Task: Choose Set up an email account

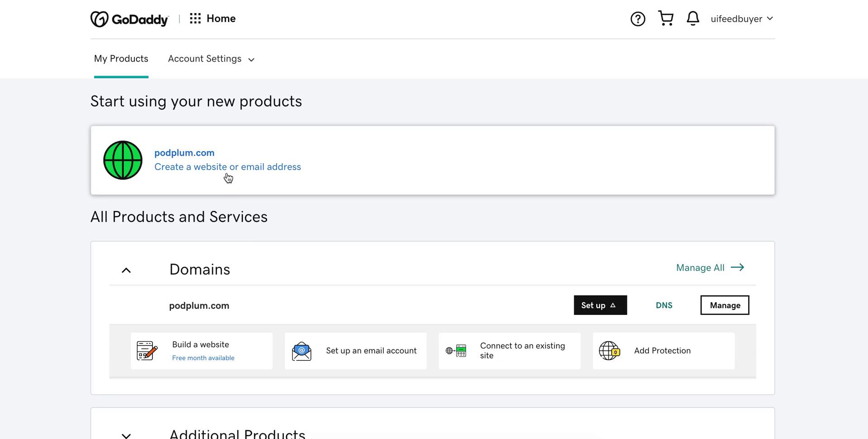Action: pyautogui.click(x=356, y=351)
